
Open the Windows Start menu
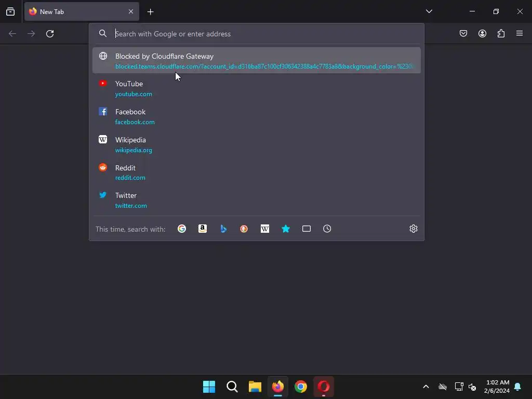(x=209, y=387)
